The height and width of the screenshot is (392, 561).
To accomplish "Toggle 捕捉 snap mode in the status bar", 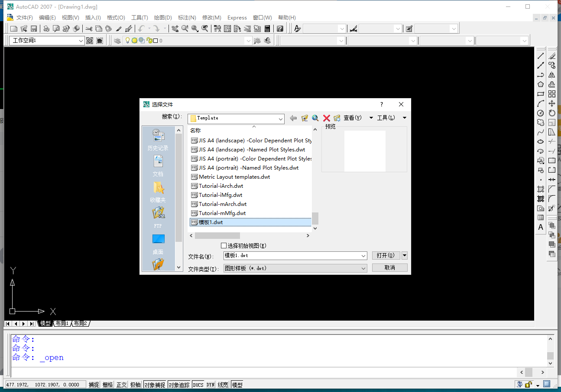I will pyautogui.click(x=94, y=385).
